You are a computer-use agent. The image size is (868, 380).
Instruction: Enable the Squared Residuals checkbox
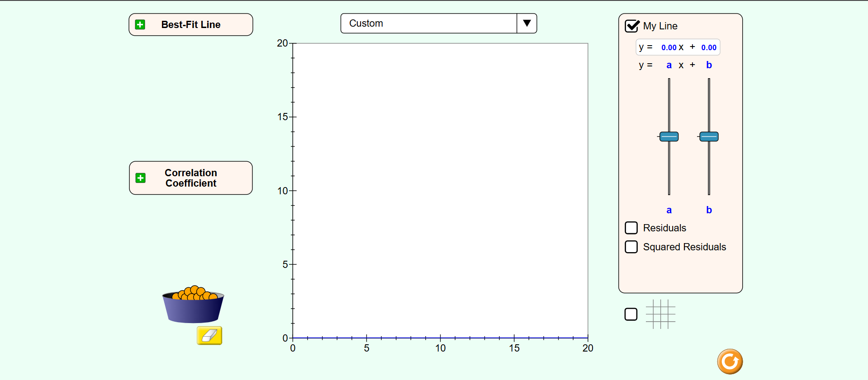pos(631,247)
